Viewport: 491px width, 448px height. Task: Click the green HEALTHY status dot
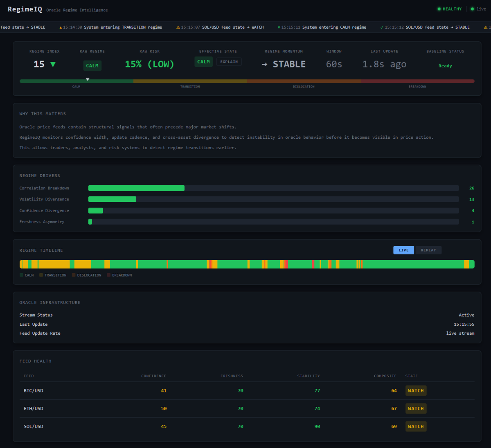coord(439,9)
